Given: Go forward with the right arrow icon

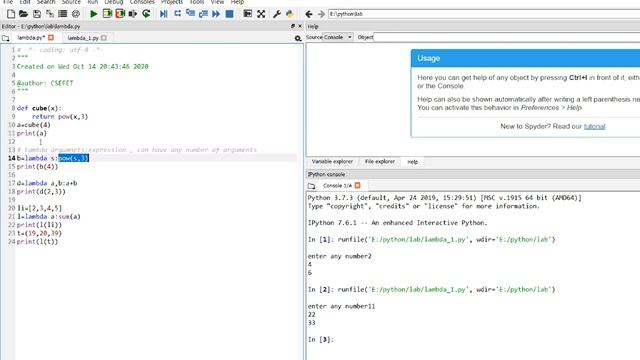Looking at the screenshot, I should (321, 14).
